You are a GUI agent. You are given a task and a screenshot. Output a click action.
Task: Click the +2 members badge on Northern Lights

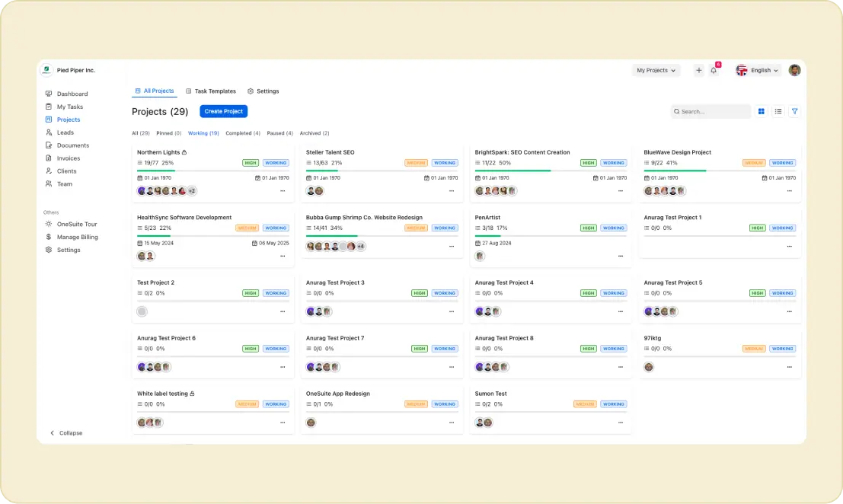click(192, 191)
